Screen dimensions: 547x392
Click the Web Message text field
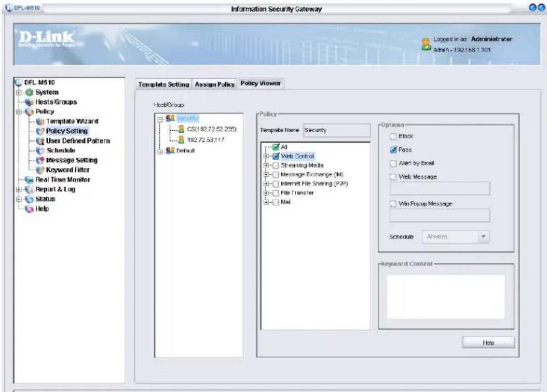[440, 189]
